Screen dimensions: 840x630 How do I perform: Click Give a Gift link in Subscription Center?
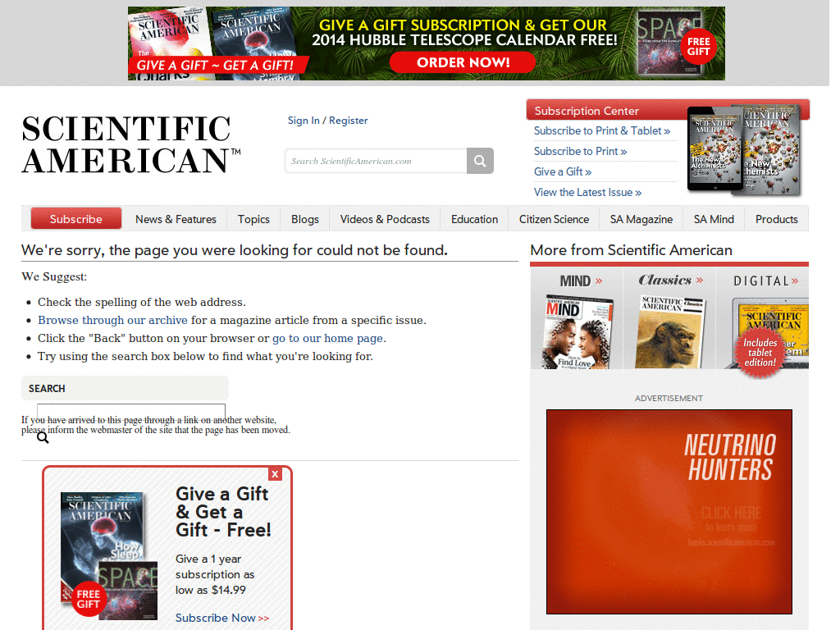[x=563, y=171]
